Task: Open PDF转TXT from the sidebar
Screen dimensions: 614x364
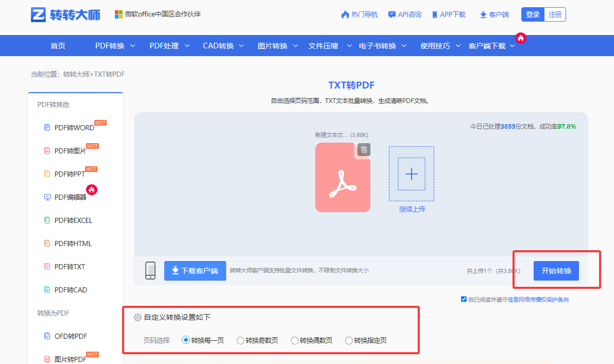Action: point(70,267)
